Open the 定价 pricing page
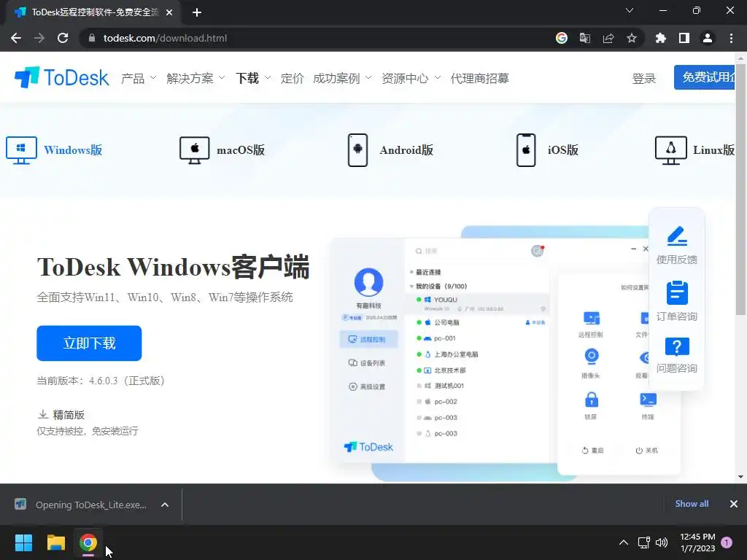Screen dimensions: 747x560 (x=292, y=78)
